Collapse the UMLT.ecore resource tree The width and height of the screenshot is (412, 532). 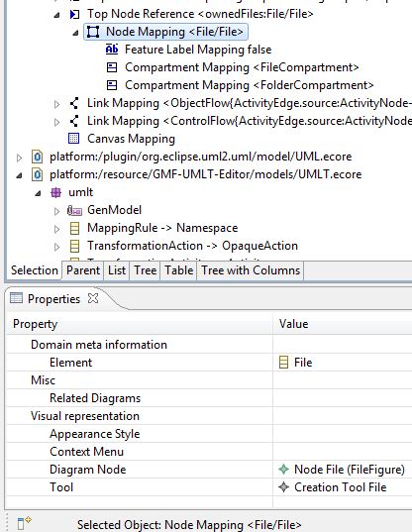(x=20, y=175)
